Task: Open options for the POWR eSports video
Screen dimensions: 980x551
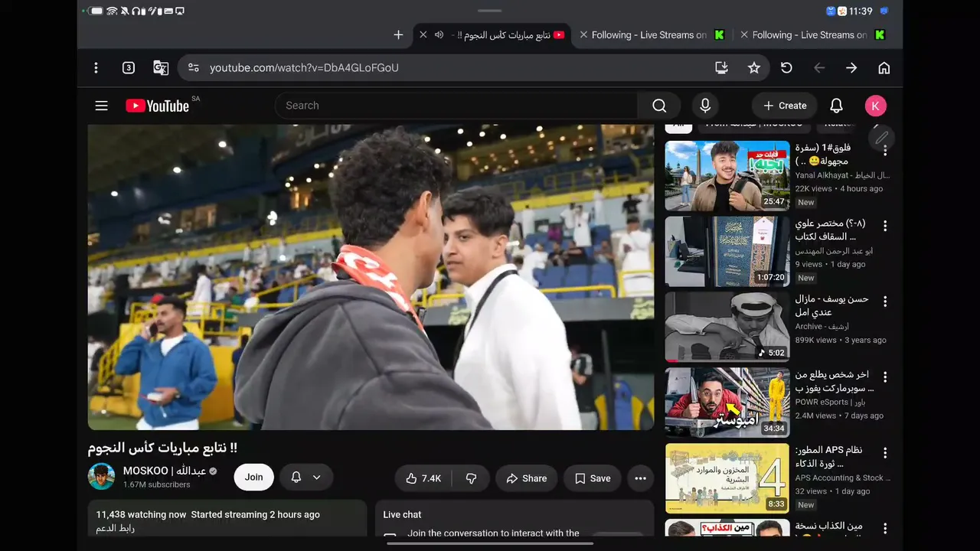Action: pos(885,377)
